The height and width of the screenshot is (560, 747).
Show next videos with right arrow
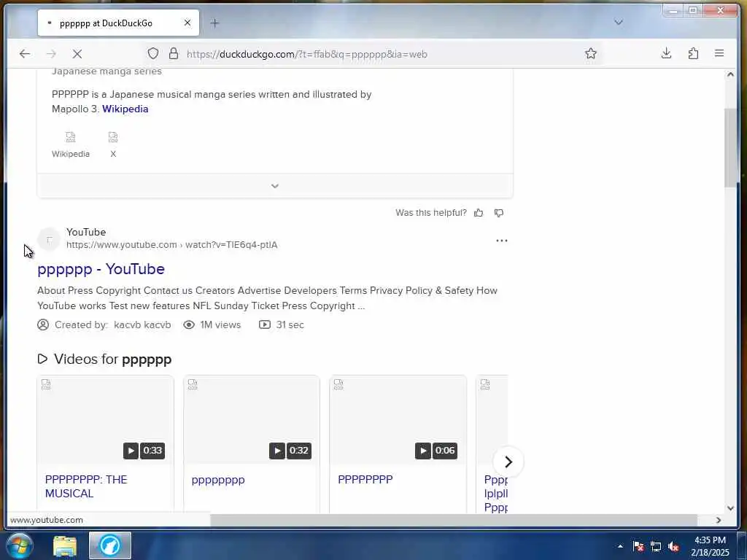point(508,462)
